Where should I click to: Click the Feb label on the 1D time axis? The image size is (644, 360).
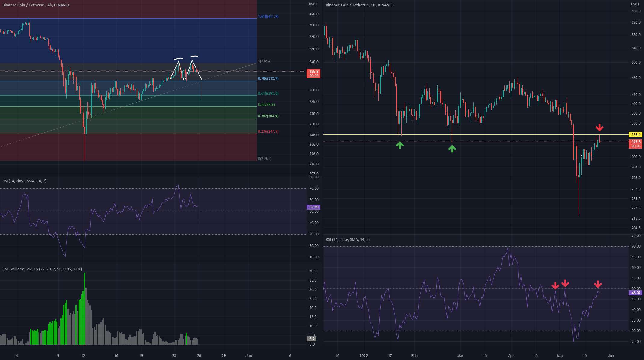click(414, 356)
